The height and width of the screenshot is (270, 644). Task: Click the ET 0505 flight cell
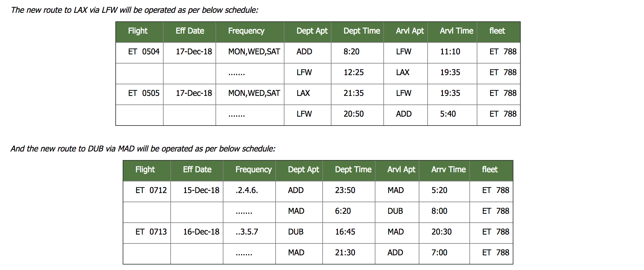(143, 93)
